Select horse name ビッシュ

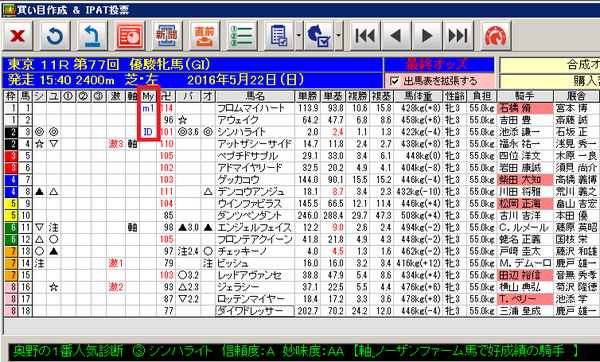pos(233,263)
